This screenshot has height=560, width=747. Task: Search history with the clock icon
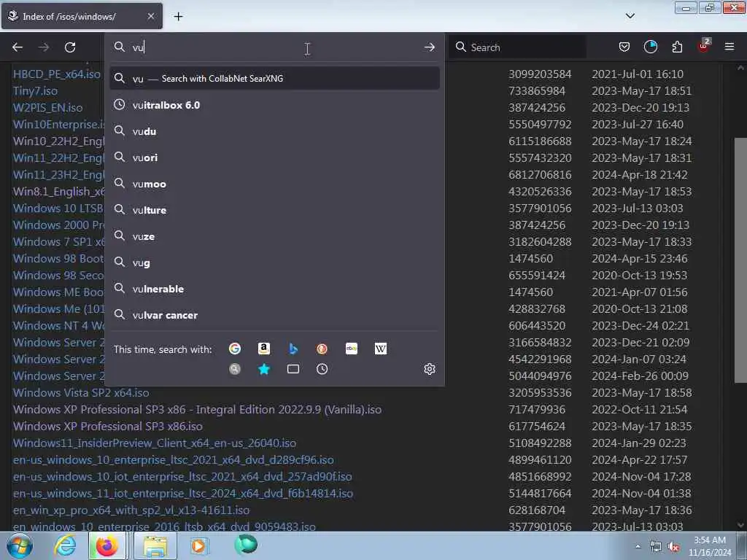point(322,369)
